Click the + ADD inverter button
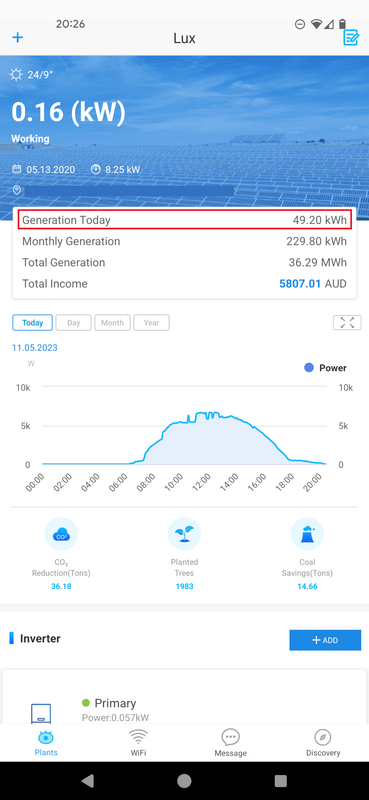The height and width of the screenshot is (800, 369). pos(325,640)
